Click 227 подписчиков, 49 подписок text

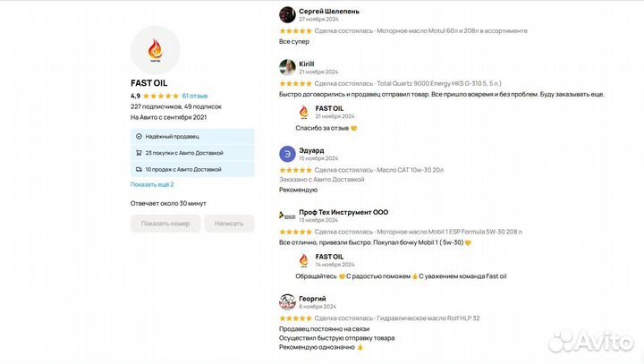coord(176,106)
